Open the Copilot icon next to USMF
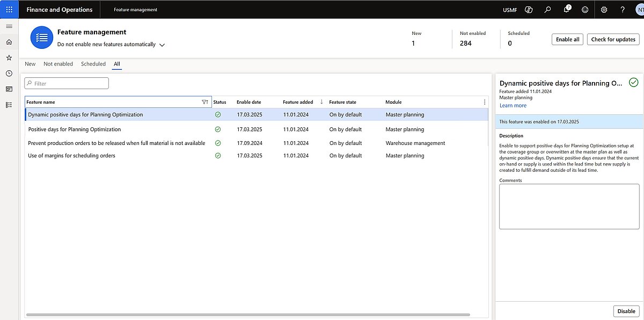Viewport: 644px width, 320px height. [x=529, y=9]
